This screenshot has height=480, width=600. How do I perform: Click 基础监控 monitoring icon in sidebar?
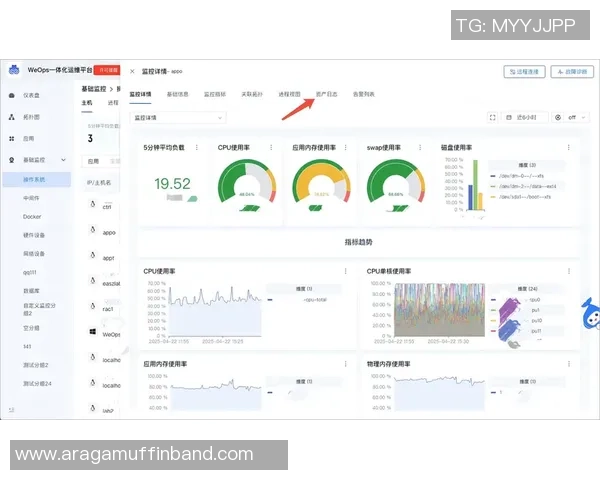(x=11, y=160)
